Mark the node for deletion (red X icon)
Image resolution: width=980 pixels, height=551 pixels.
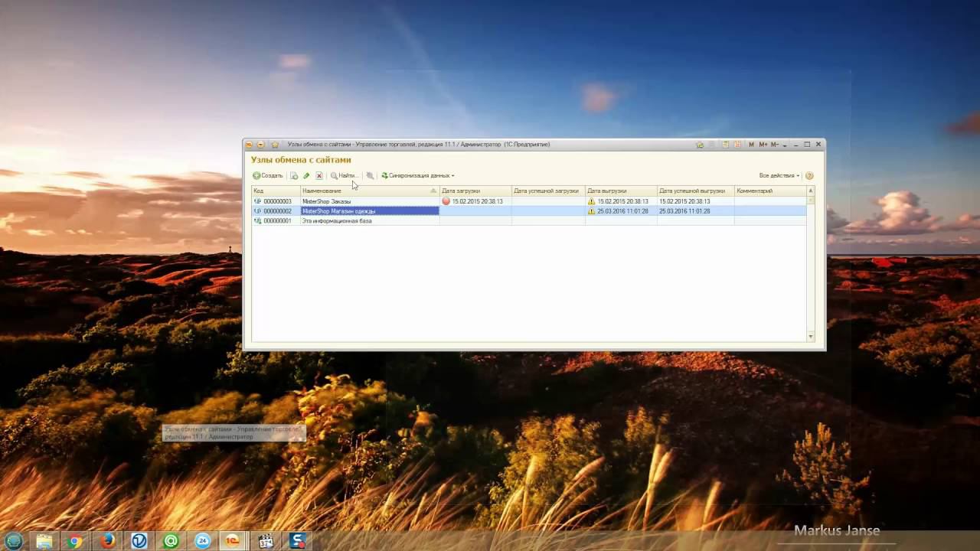point(319,175)
